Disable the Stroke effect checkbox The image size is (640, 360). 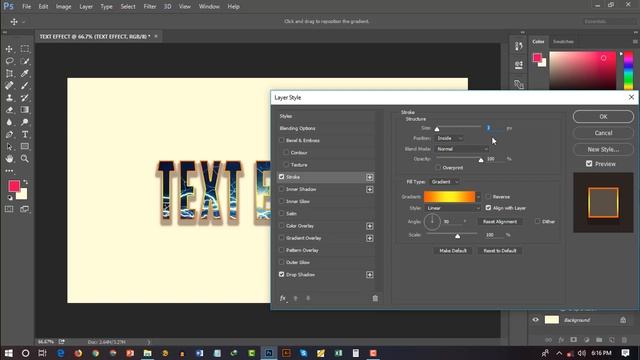pyautogui.click(x=282, y=177)
